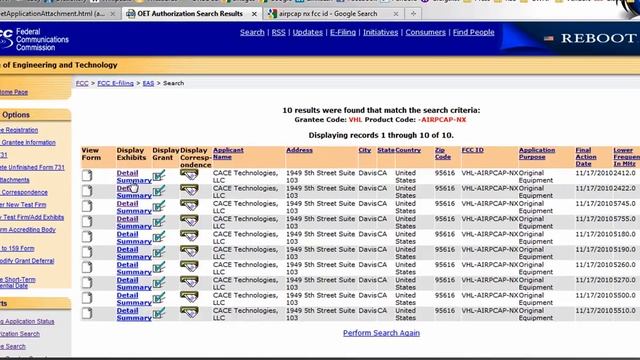Show the Display Grant checkmark icon in the 5500.0 row
This screenshot has width=640, height=360.
[x=159, y=298]
